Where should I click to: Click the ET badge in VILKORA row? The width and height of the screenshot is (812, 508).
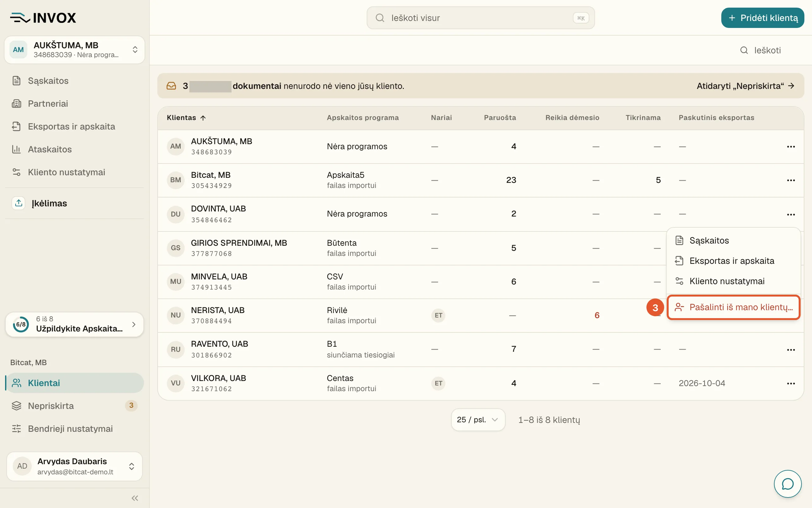coord(438,383)
